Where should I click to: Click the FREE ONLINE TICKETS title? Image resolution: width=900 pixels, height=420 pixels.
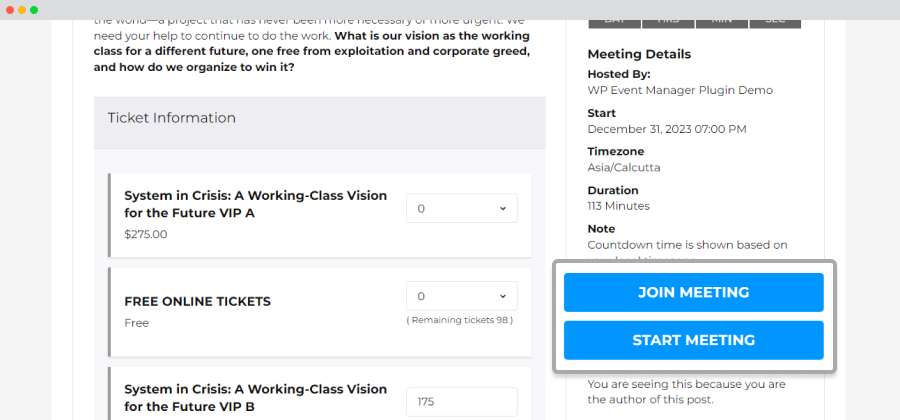pyautogui.click(x=197, y=302)
